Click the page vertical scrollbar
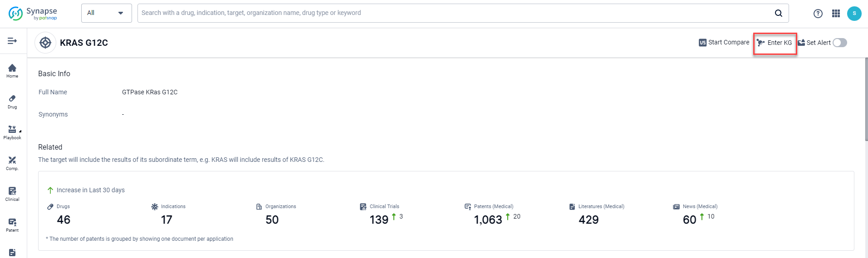Viewport: 868px width, 258px height. click(866, 100)
